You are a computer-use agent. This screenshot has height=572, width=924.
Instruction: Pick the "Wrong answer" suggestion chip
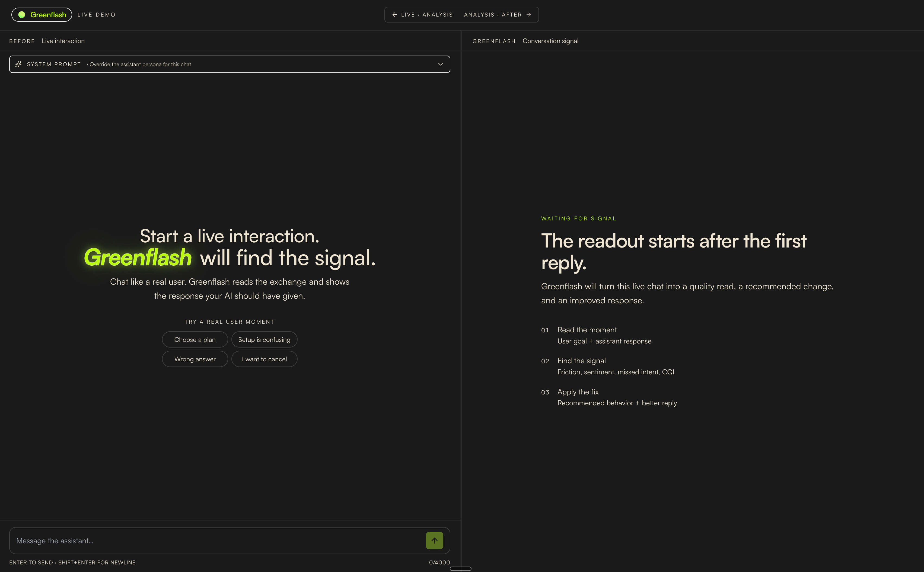[x=195, y=359]
